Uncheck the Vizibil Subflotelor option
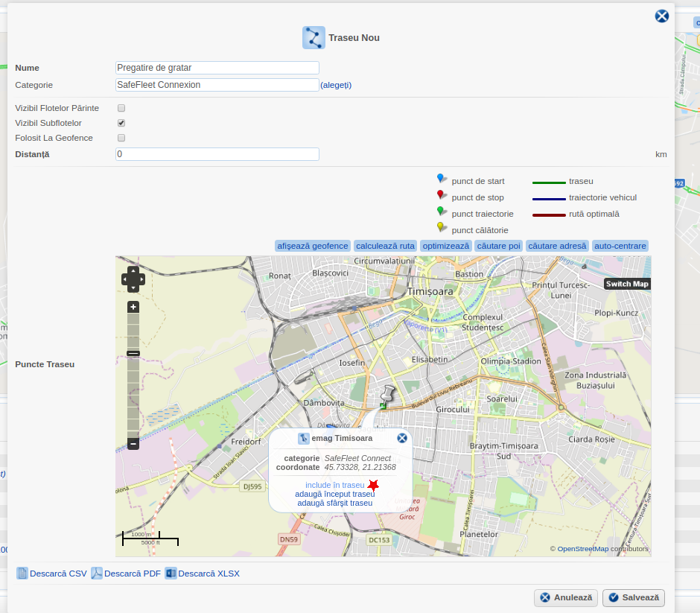This screenshot has height=613, width=700. 121,122
